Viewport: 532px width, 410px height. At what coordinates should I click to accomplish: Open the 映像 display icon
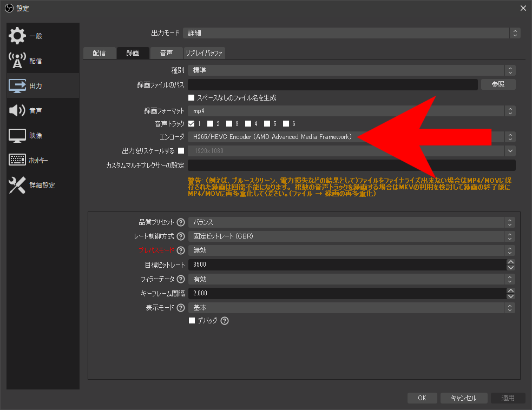coord(17,135)
